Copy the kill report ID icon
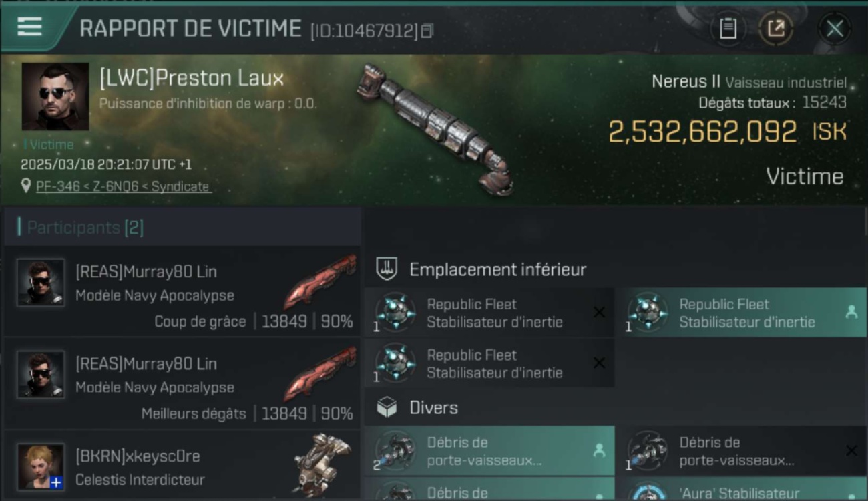The image size is (868, 501). [427, 31]
